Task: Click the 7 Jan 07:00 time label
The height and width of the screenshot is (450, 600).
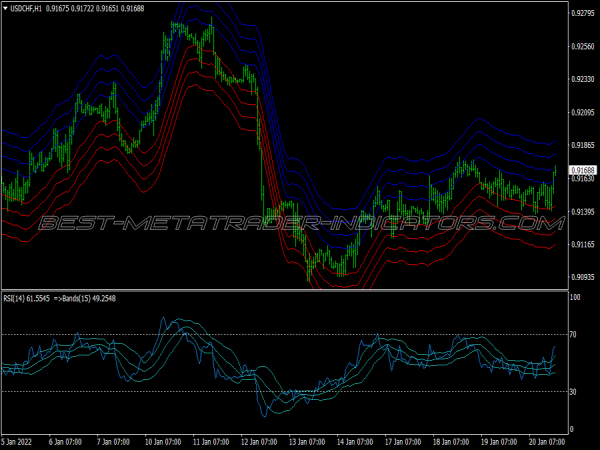Action: pos(113,442)
